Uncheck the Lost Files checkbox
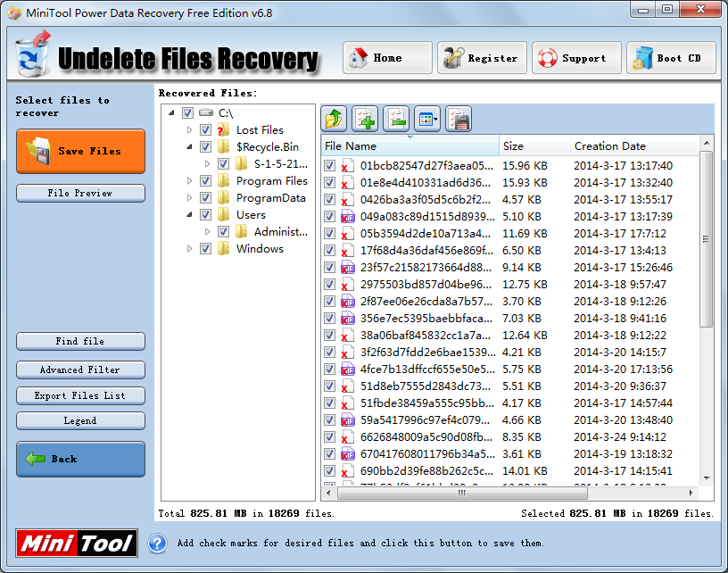 tap(205, 130)
